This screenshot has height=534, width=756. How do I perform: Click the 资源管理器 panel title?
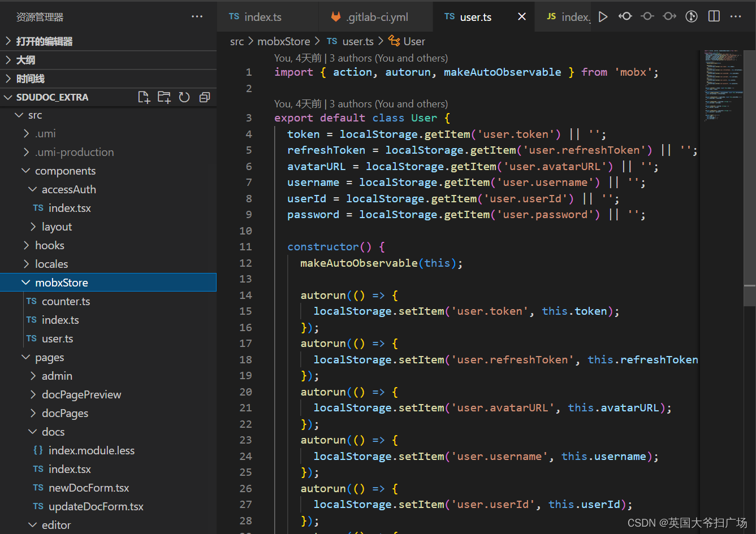(x=40, y=17)
